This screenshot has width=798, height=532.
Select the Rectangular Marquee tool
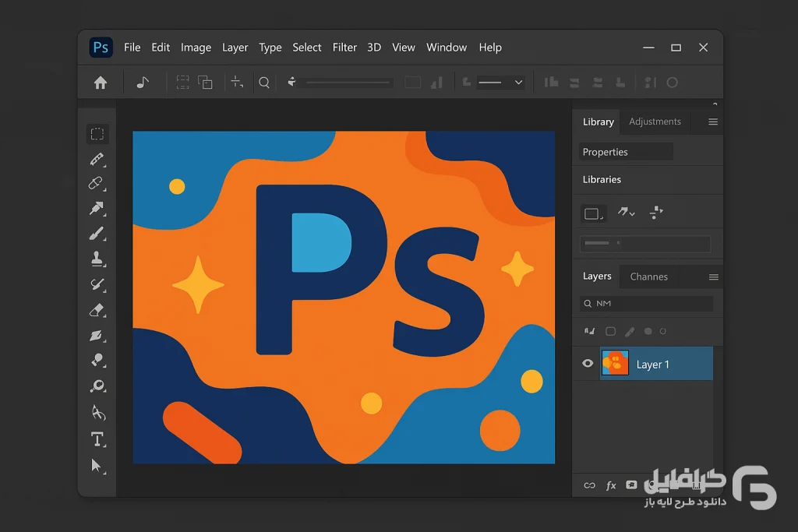pos(97,134)
